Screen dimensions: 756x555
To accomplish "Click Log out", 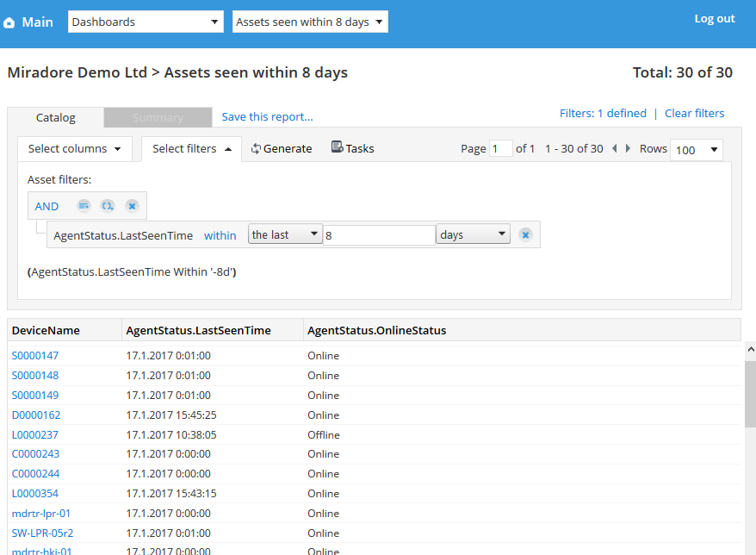I will click(715, 19).
